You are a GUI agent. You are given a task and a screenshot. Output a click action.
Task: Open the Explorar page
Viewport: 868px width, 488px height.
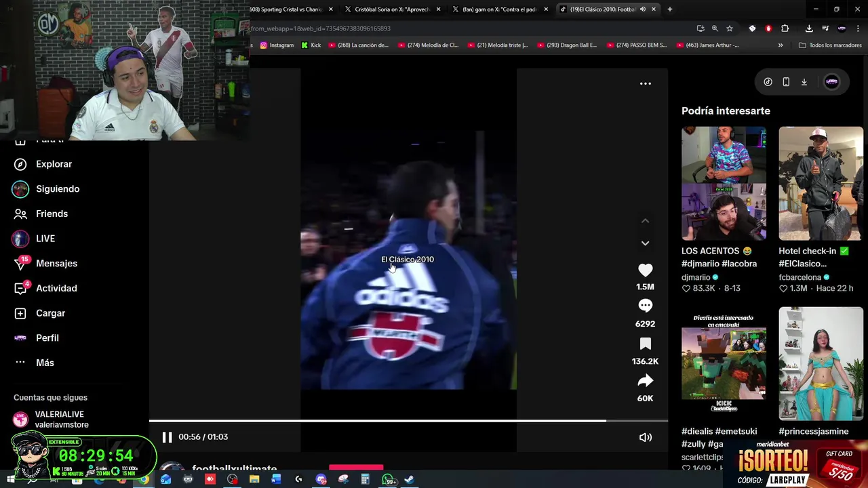43,164
